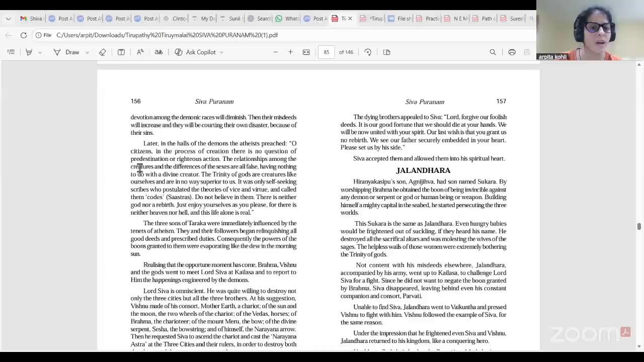
Task: Click the address bar file path
Action: pyautogui.click(x=167, y=35)
